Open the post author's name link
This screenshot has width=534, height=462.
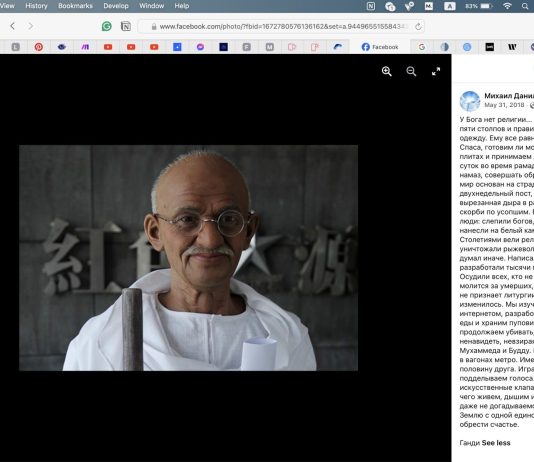tap(509, 96)
